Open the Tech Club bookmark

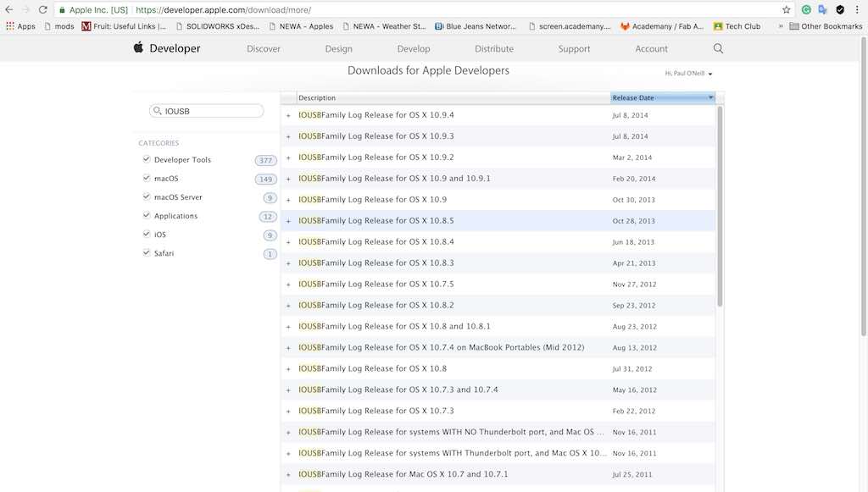737,26
